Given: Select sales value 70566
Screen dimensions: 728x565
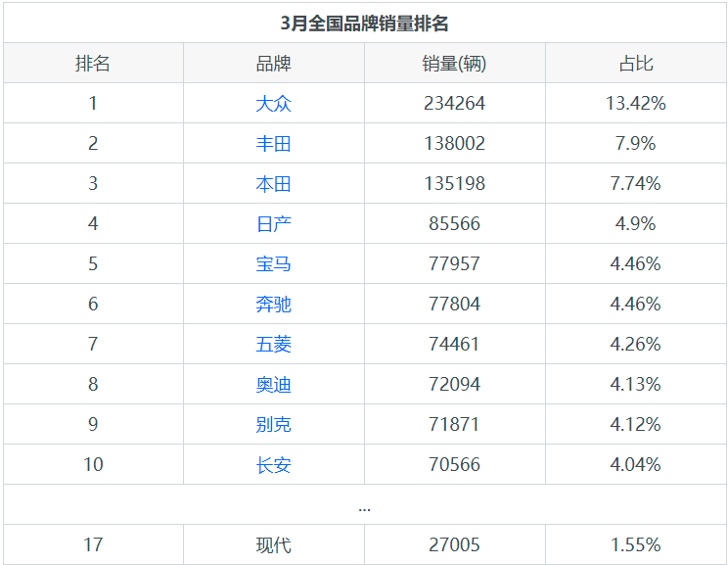Looking at the screenshot, I should [455, 465].
